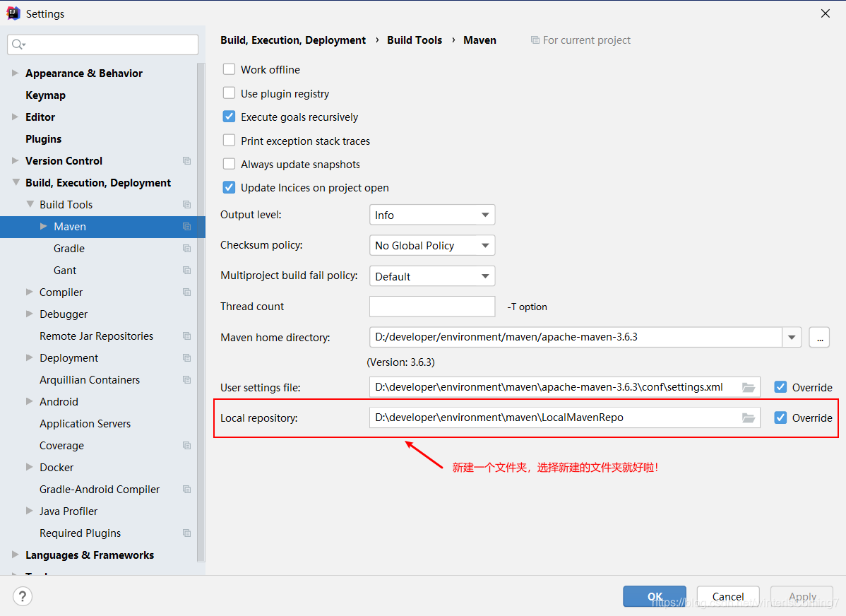
Task: Click the settings tree vertical scrollbar
Action: [x=201, y=313]
